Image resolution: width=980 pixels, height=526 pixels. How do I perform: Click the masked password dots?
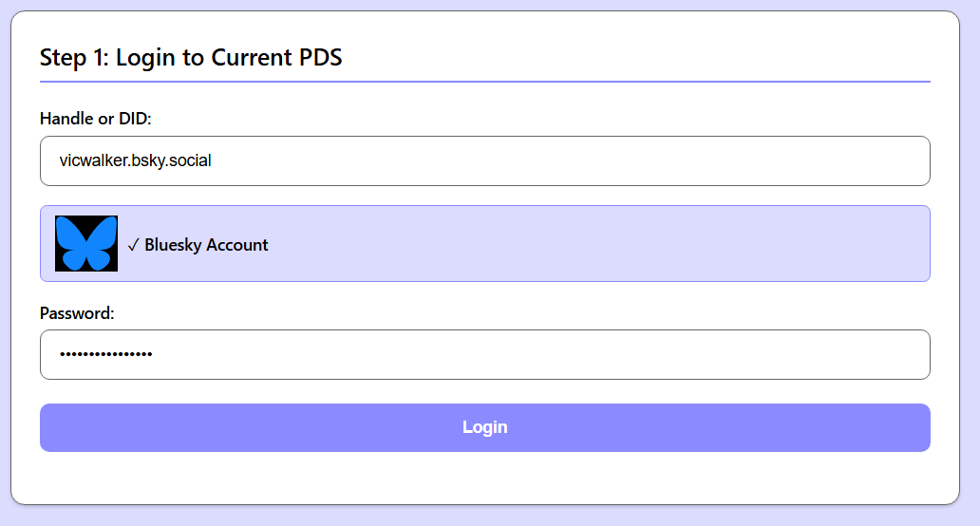click(x=105, y=355)
